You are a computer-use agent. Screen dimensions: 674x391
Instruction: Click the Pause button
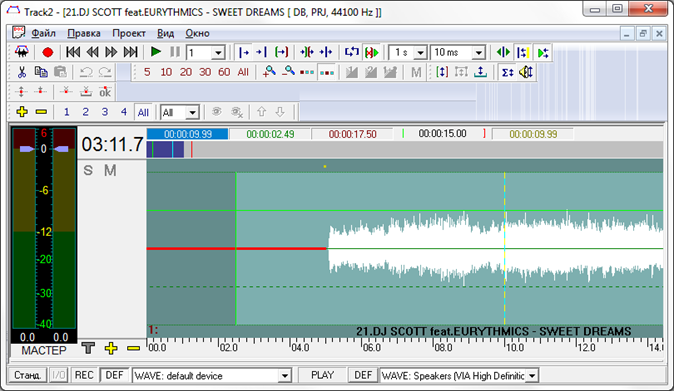pyautogui.click(x=175, y=52)
